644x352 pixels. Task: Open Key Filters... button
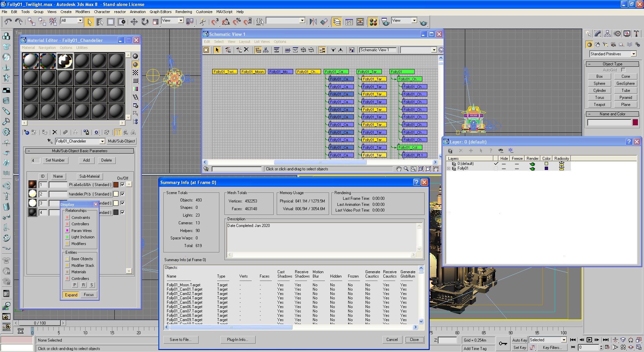pos(552,348)
